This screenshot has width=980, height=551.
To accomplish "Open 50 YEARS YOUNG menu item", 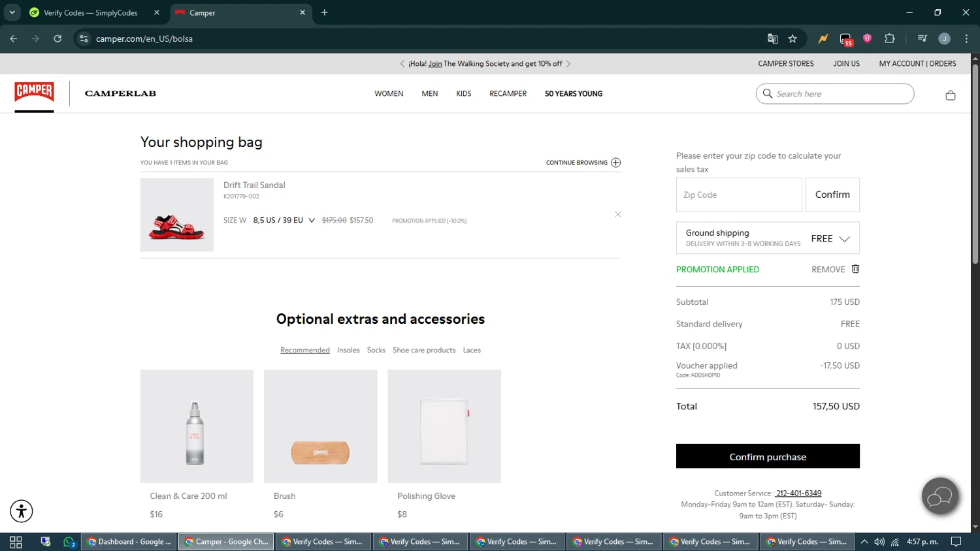I will [574, 93].
